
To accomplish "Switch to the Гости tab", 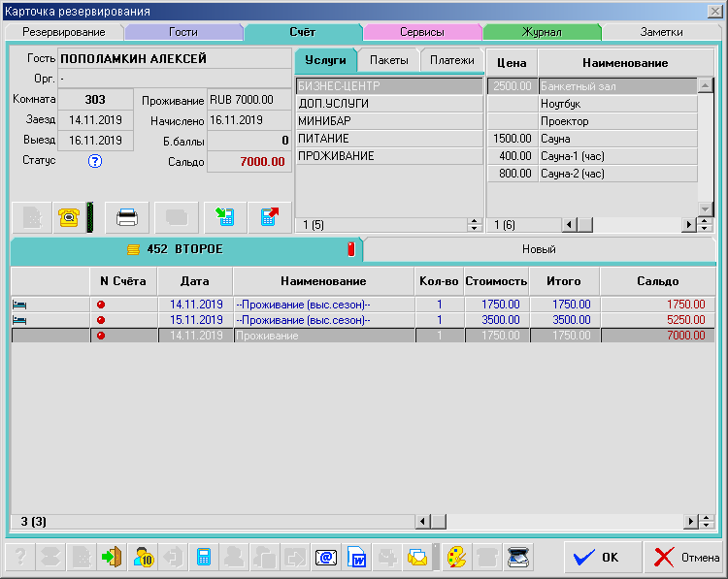I will [x=182, y=32].
